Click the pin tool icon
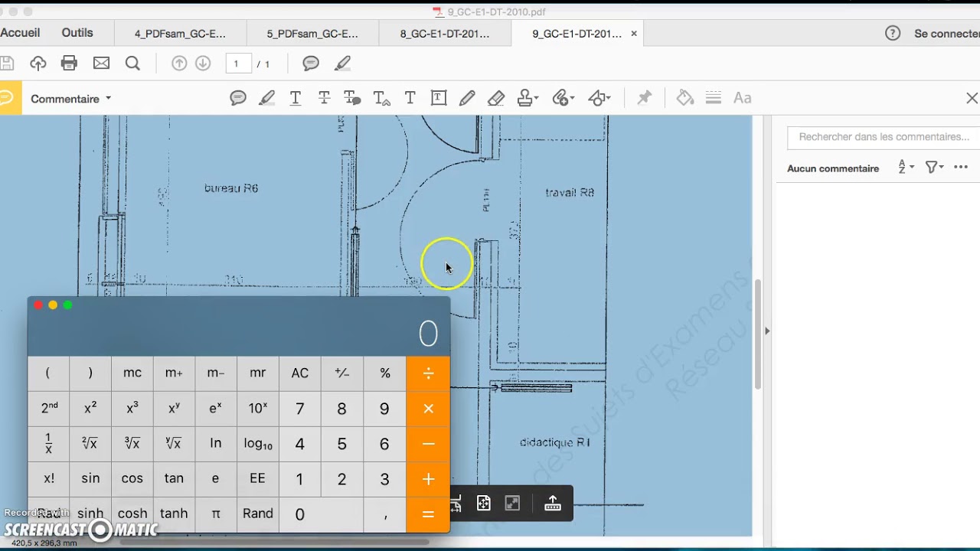 [x=645, y=98]
